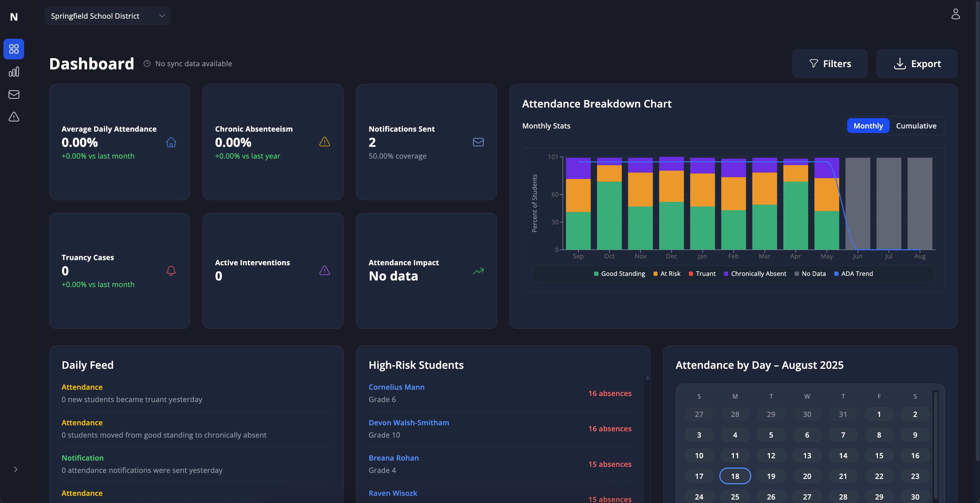Click '16 absences' beside Cornelius Mann
Image resolution: width=980 pixels, height=503 pixels.
coord(609,393)
